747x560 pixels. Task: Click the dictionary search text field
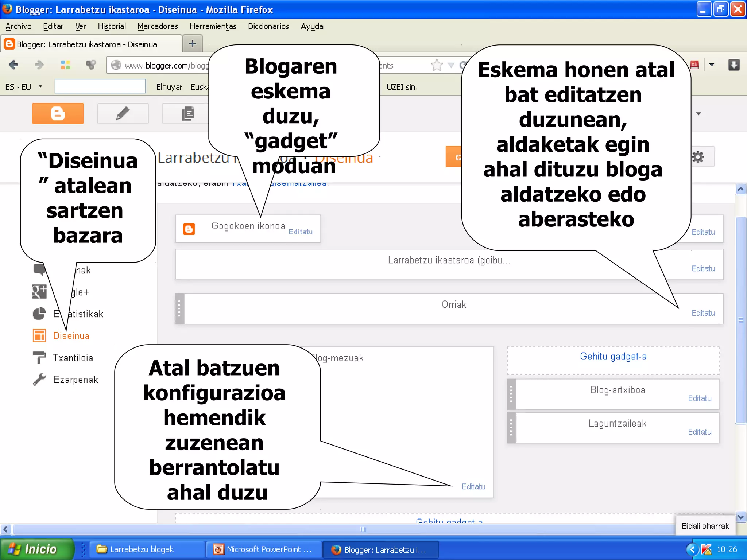coord(100,86)
